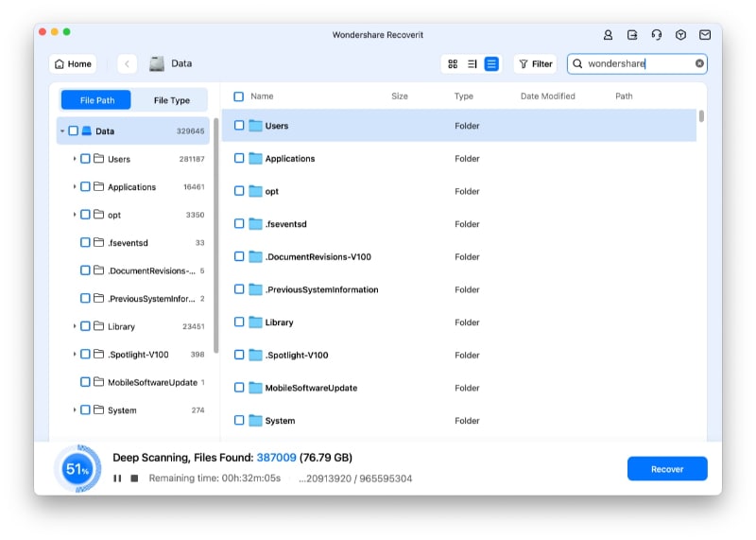Viewport: 756px width, 540px height.
Task: Check the Applications row checkbox in file list
Action: (239, 158)
